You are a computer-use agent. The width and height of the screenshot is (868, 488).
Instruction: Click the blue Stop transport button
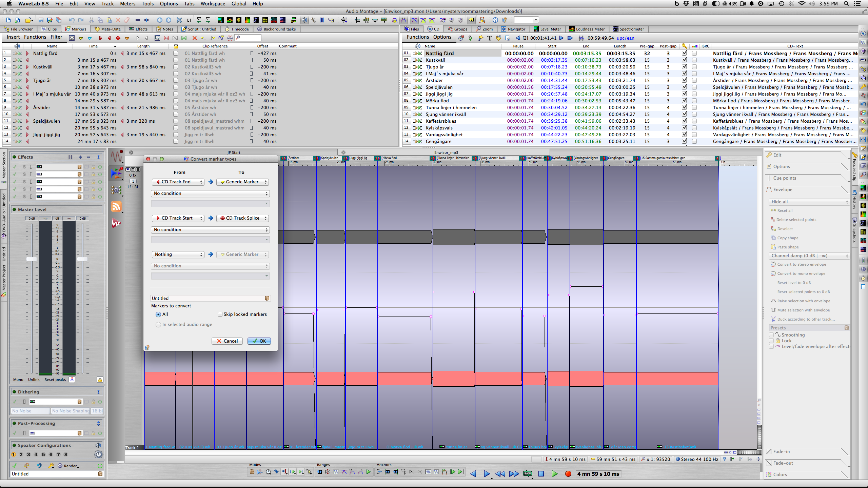pyautogui.click(x=541, y=474)
